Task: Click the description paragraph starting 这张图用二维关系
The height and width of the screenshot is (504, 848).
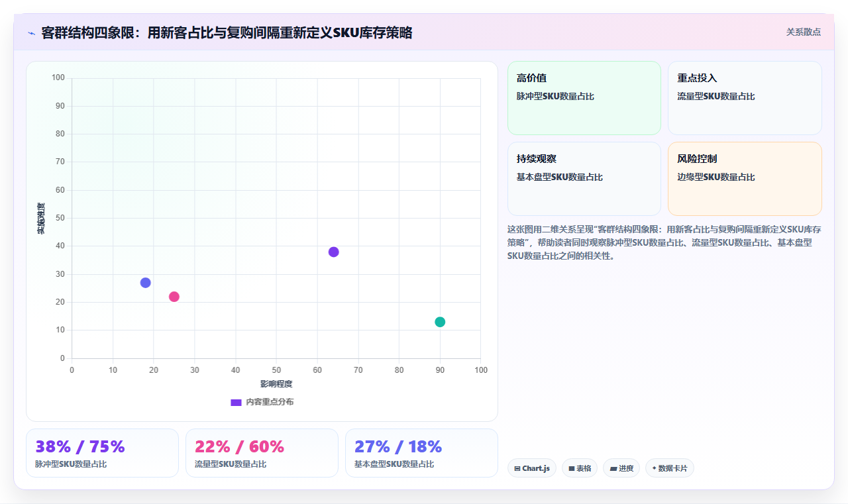Action: (664, 242)
